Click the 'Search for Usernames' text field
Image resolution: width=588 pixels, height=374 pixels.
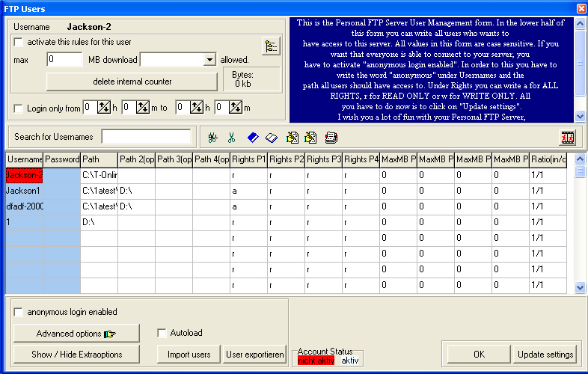click(x=146, y=137)
